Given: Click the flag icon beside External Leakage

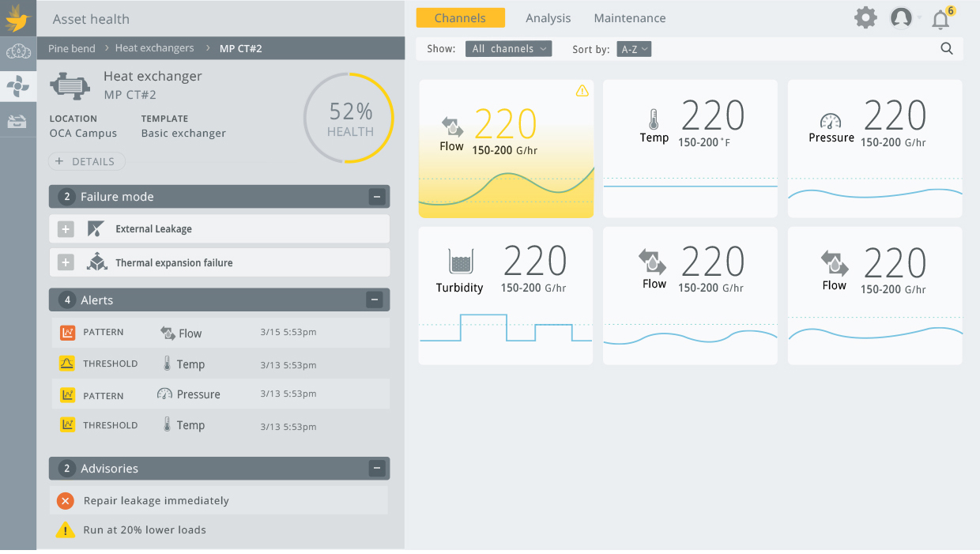Looking at the screenshot, I should point(94,228).
